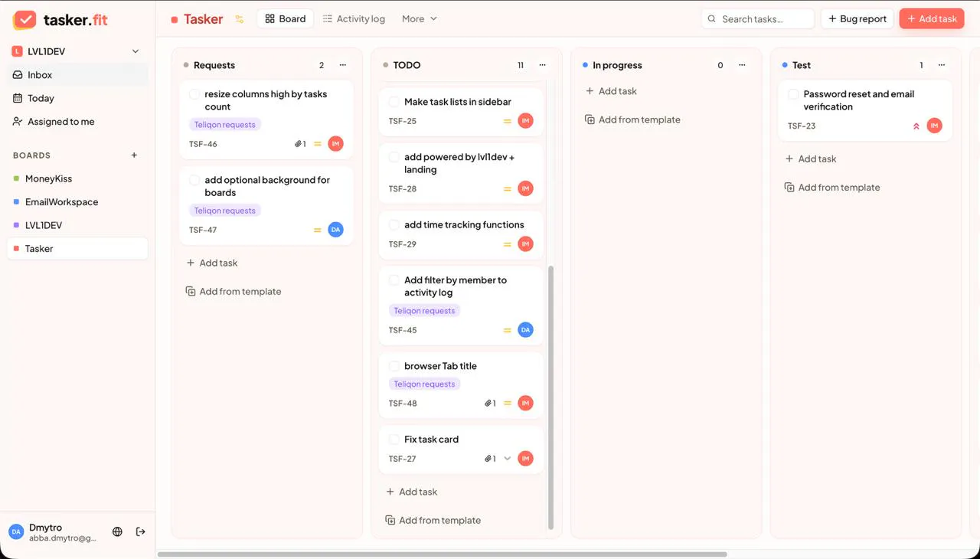Click the tasker.fit logo
Viewport: 980px width, 559px height.
pyautogui.click(x=60, y=20)
